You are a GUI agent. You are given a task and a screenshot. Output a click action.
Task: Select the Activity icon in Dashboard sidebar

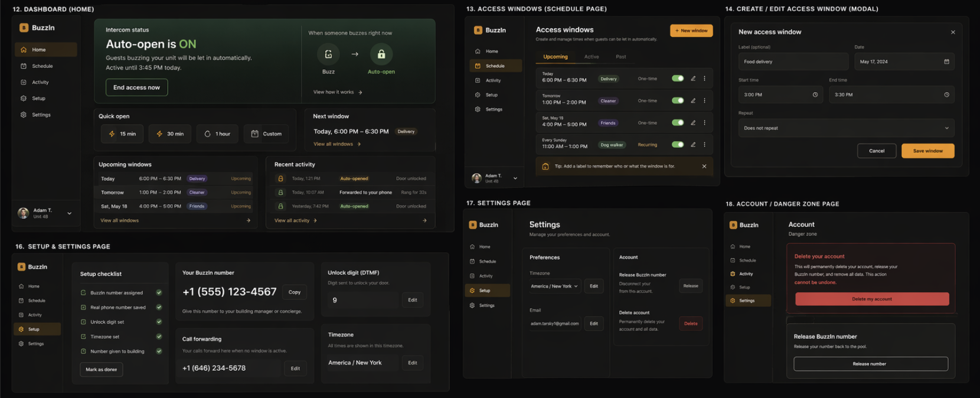pos(24,82)
